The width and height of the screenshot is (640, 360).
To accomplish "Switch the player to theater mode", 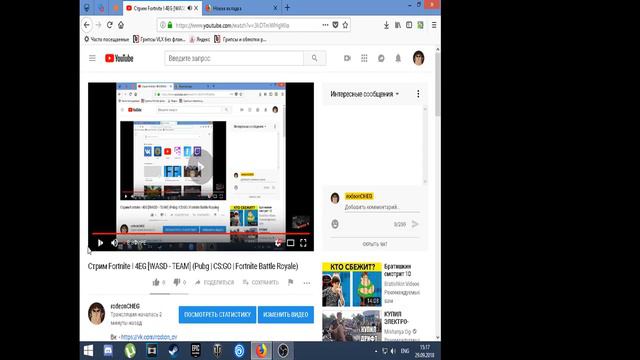I will click(x=290, y=243).
